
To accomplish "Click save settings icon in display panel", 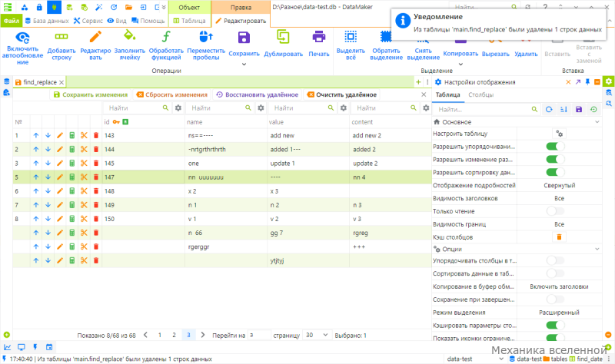I will [579, 109].
